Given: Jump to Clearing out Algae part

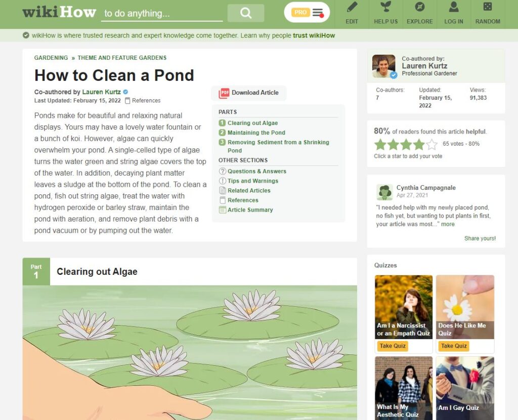Looking at the screenshot, I should (x=252, y=123).
